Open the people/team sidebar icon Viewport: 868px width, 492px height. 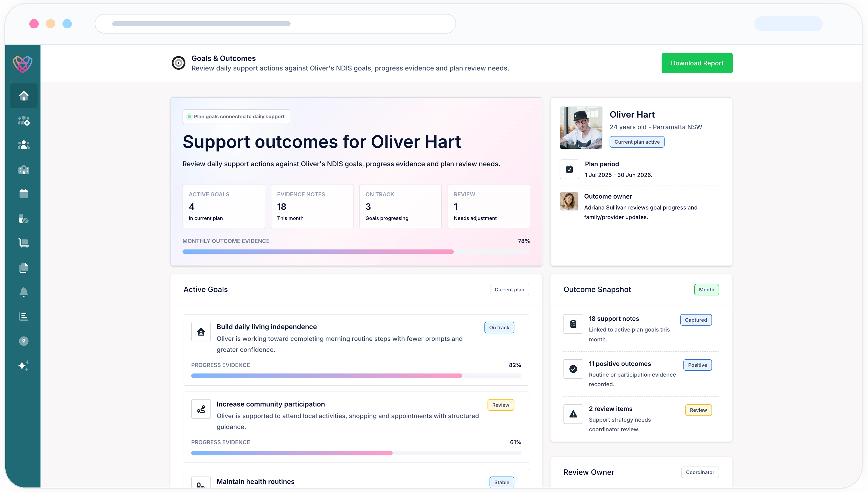click(24, 145)
